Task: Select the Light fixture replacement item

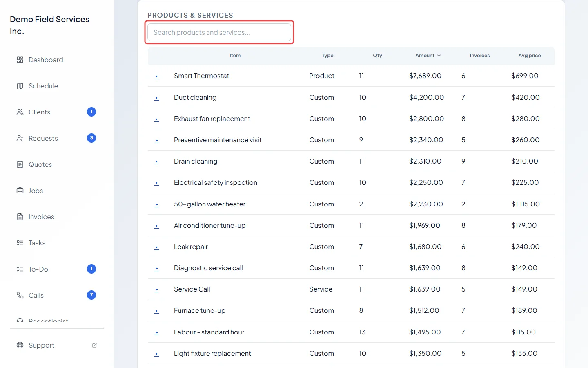Action: click(212, 353)
